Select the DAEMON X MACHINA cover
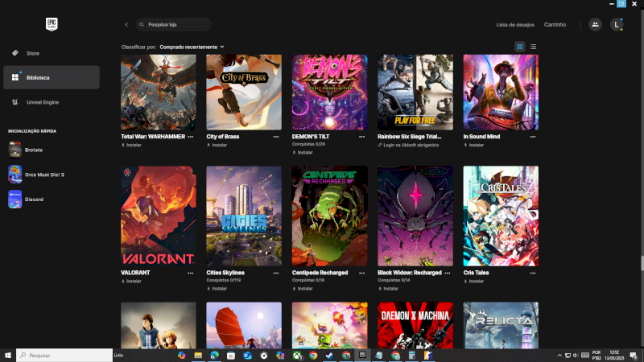The height and width of the screenshot is (362, 644). tap(415, 326)
